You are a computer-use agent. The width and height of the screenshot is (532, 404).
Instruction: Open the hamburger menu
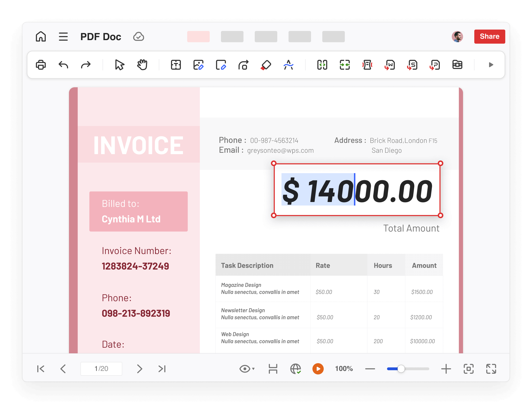pos(63,36)
